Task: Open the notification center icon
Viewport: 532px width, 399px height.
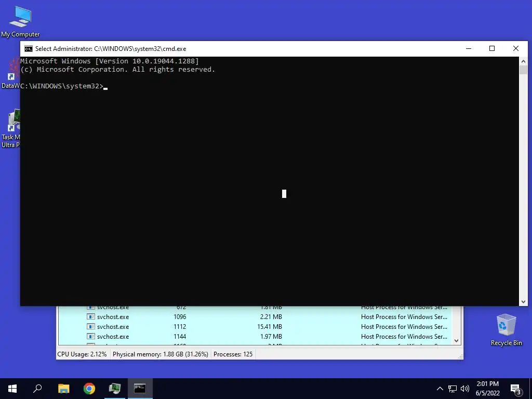Action: coord(515,389)
